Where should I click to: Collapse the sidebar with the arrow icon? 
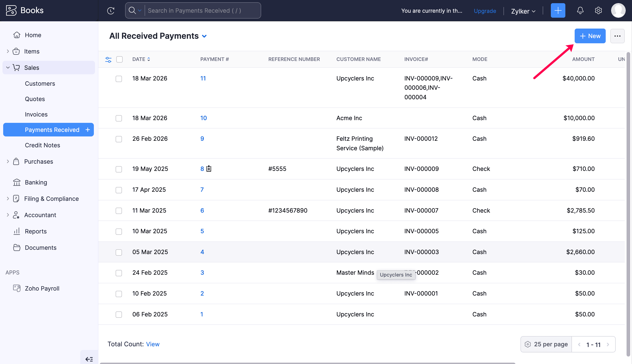[x=89, y=359]
